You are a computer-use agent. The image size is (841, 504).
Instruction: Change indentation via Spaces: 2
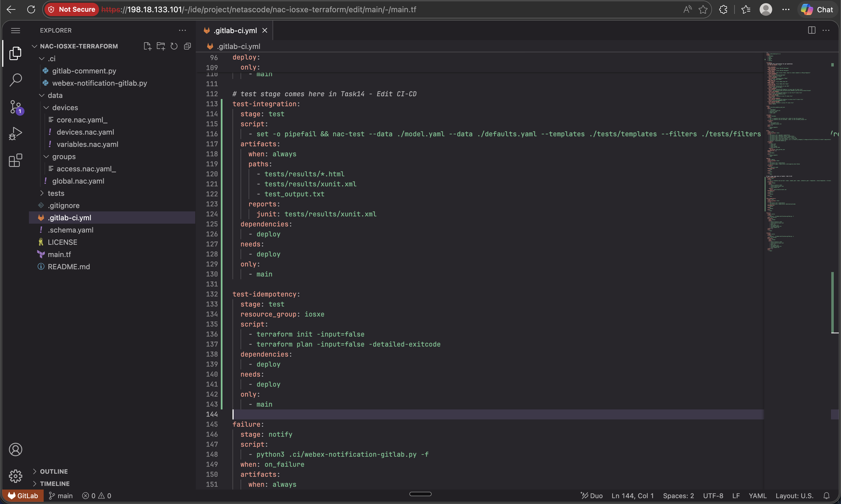(678, 496)
